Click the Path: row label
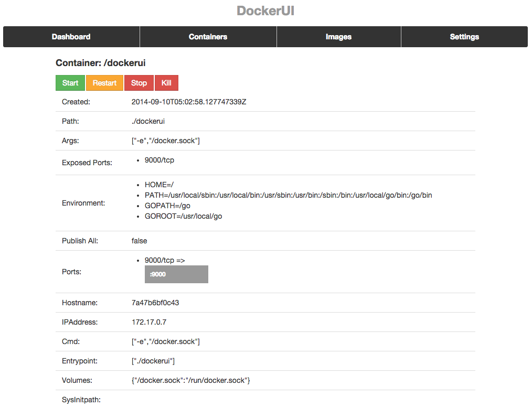This screenshot has height=407, width=532. point(70,121)
